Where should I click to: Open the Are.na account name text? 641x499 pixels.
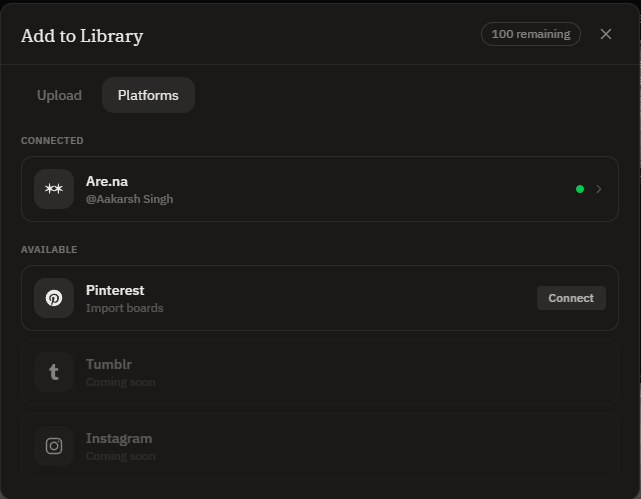pyautogui.click(x=107, y=181)
